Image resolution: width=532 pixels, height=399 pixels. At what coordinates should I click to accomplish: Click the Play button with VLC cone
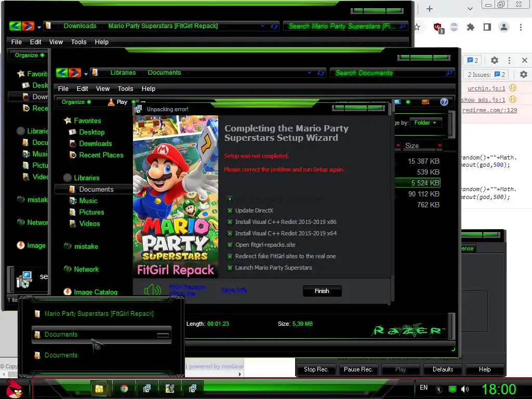click(x=117, y=102)
